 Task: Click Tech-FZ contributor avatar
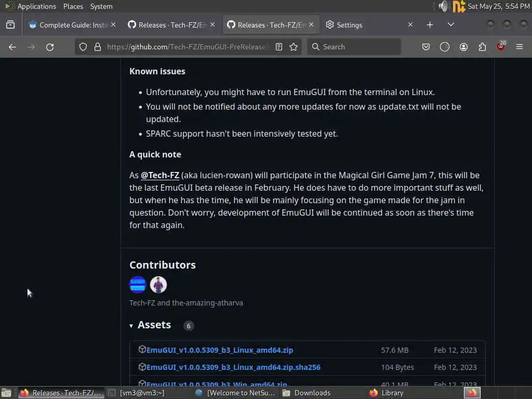[137, 284]
